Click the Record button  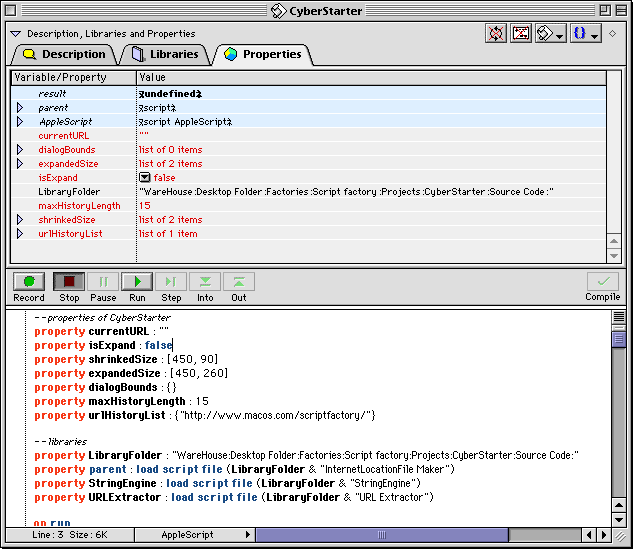click(29, 281)
